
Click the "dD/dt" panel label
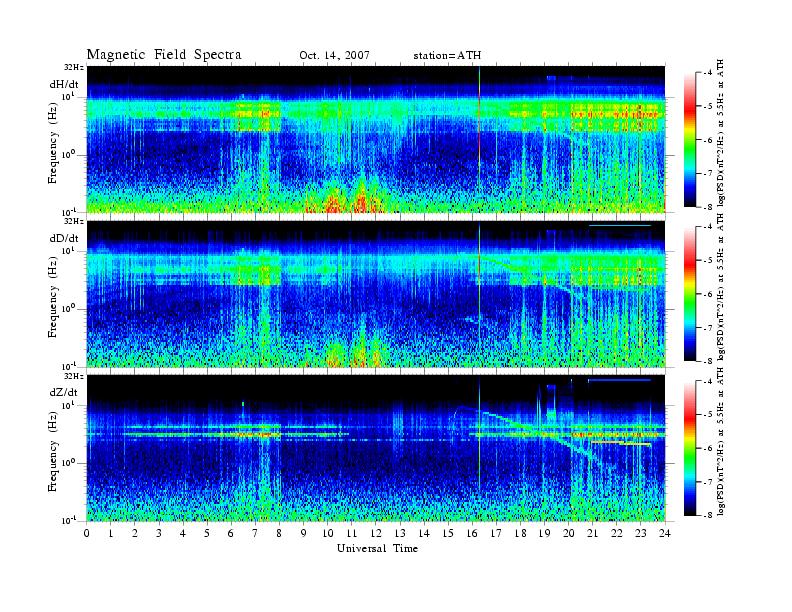pos(64,238)
